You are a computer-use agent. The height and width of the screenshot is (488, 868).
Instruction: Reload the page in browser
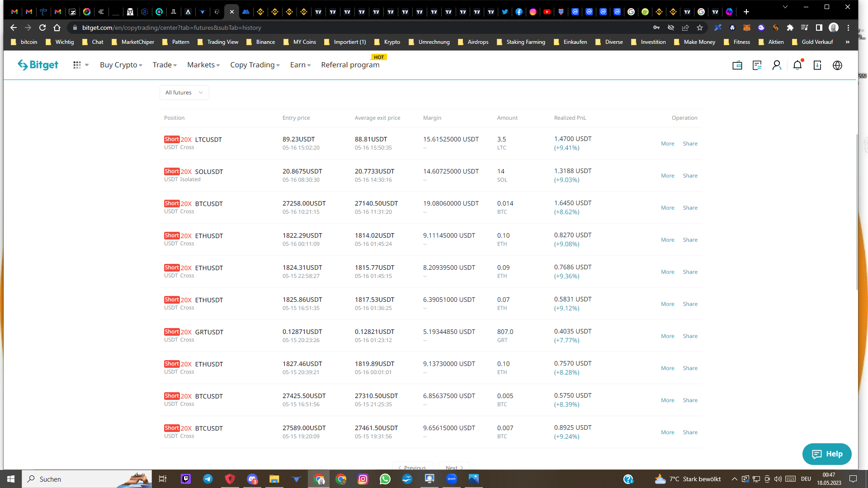point(42,28)
